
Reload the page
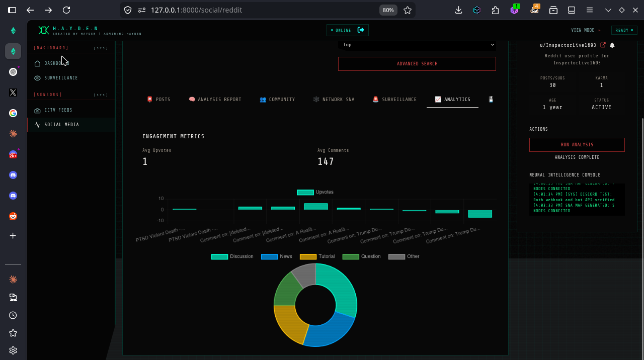pyautogui.click(x=66, y=10)
